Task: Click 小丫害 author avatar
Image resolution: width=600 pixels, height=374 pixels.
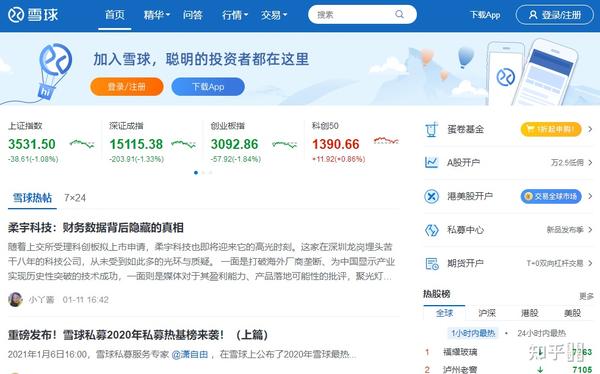Action: tap(15, 299)
